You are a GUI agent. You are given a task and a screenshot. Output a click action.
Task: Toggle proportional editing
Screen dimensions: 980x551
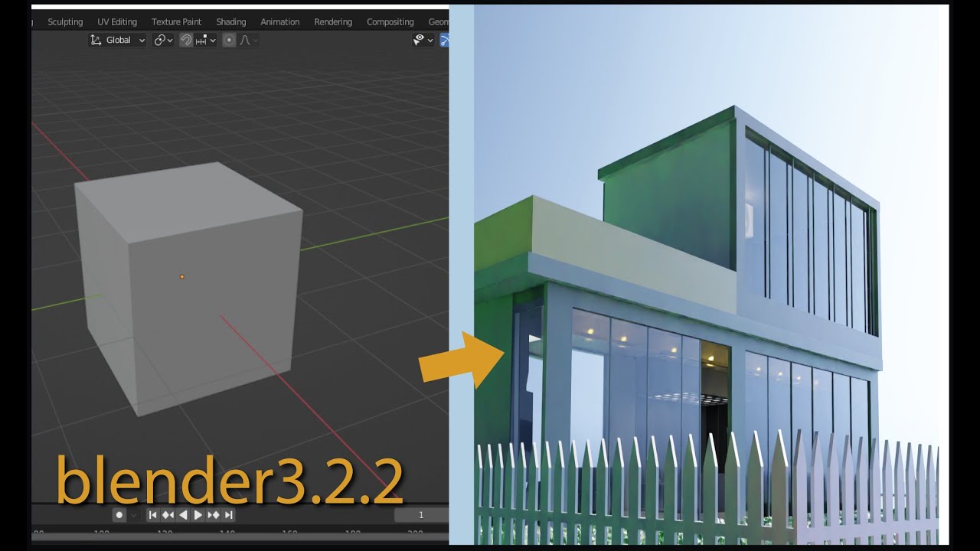point(229,40)
